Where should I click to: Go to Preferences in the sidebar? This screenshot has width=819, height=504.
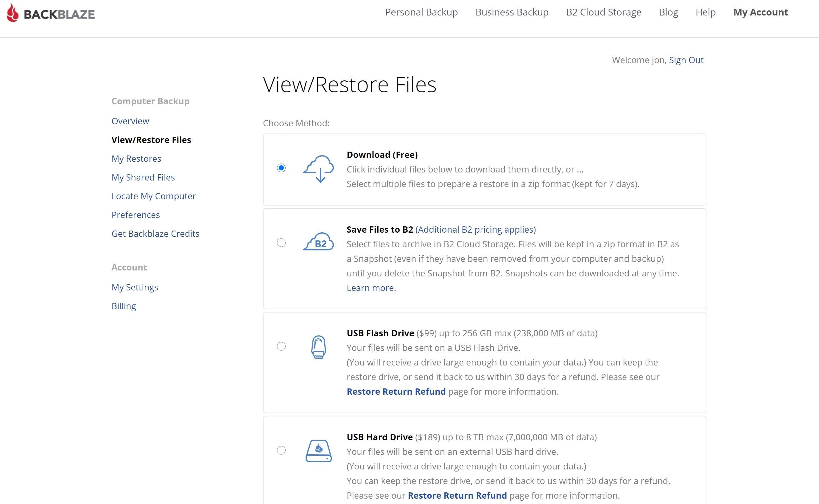136,215
